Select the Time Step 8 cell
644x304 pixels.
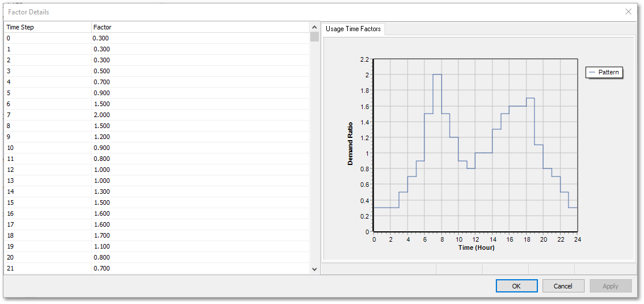coord(48,126)
